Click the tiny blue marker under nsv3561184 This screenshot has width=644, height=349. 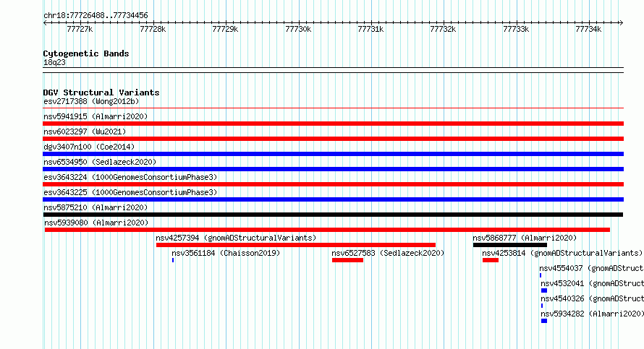point(173,260)
